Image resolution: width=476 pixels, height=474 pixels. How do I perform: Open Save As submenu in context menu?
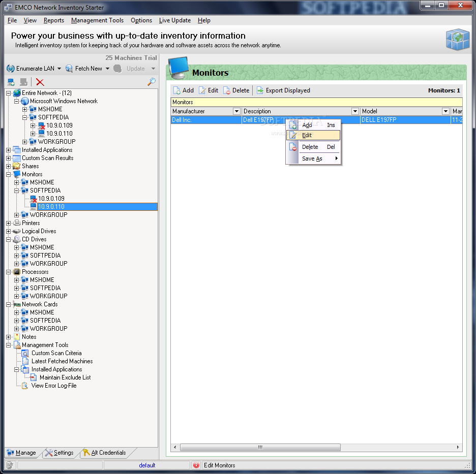pyautogui.click(x=313, y=159)
